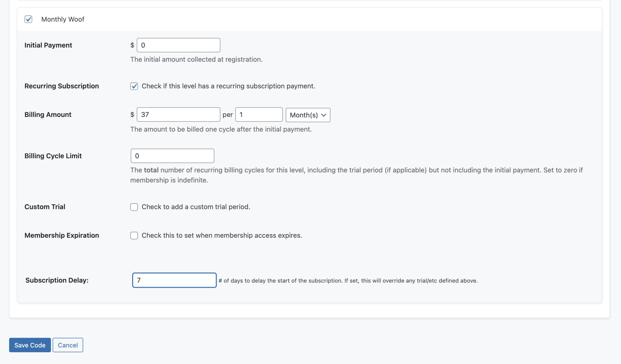Uncheck the Monthly Woof level checkbox
The height and width of the screenshot is (364, 621).
[x=28, y=19]
